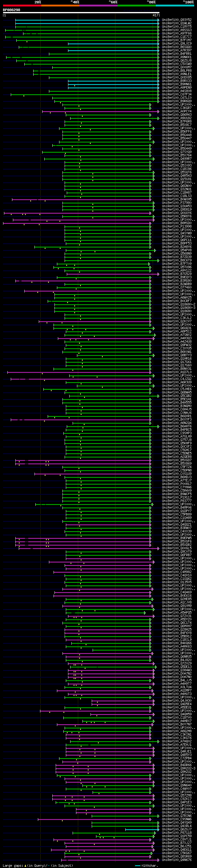Select the UniRef100_C6TF34 label
This screenshot has height=868, width=197.
tap(177, 94)
